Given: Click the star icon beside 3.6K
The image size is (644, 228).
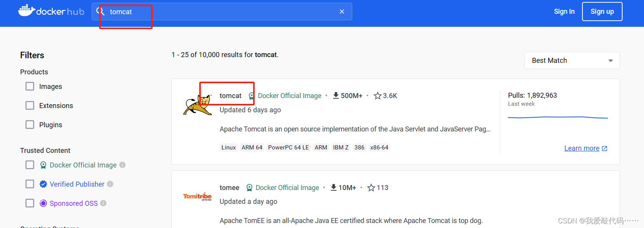Looking at the screenshot, I should click(x=377, y=96).
